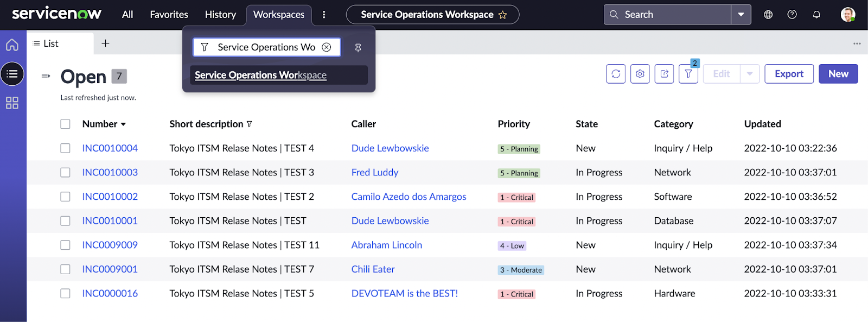
Task: Open incident INC0009009
Action: [110, 245]
